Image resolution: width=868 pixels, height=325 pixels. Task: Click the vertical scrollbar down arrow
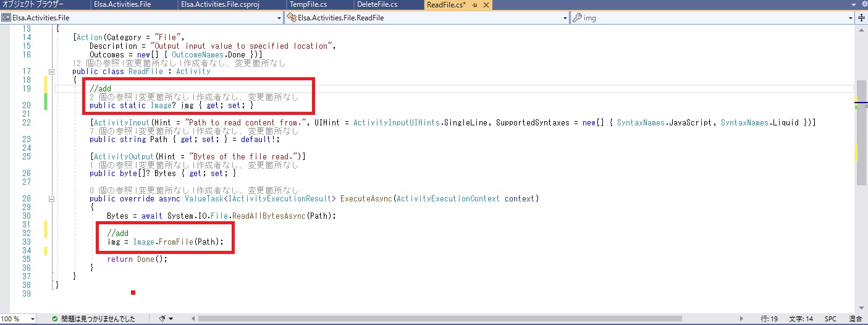[x=862, y=308]
